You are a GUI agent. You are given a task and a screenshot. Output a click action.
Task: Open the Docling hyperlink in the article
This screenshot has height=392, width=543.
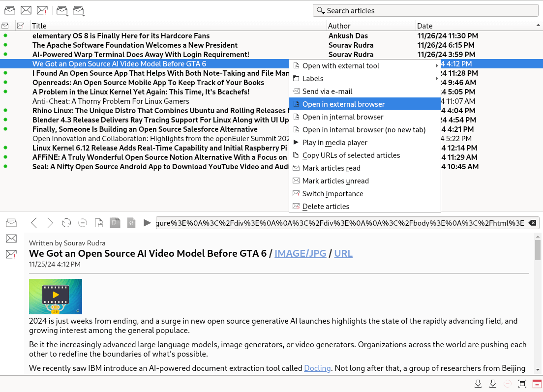(x=317, y=368)
